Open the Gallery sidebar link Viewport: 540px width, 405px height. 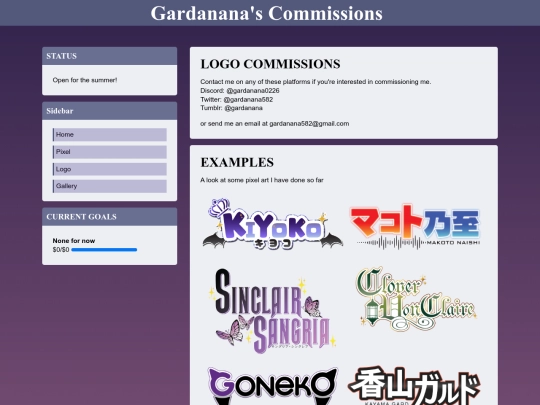click(x=110, y=186)
